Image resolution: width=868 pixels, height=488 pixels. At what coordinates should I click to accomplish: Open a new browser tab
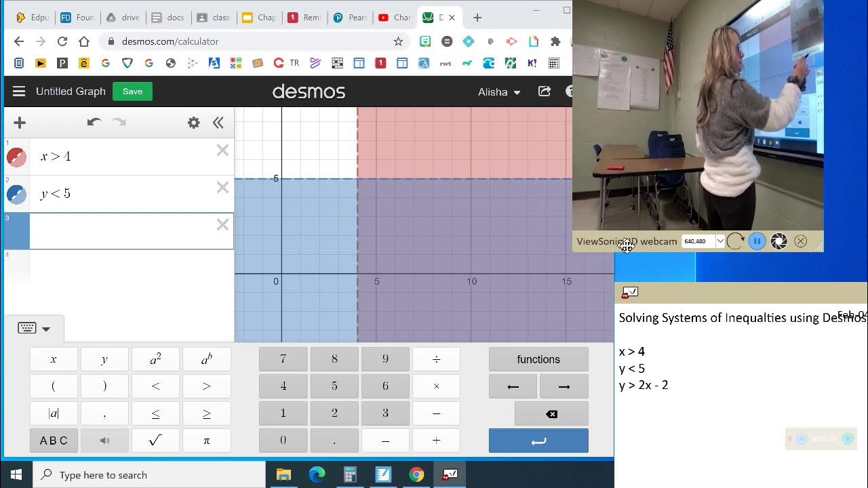coord(477,18)
